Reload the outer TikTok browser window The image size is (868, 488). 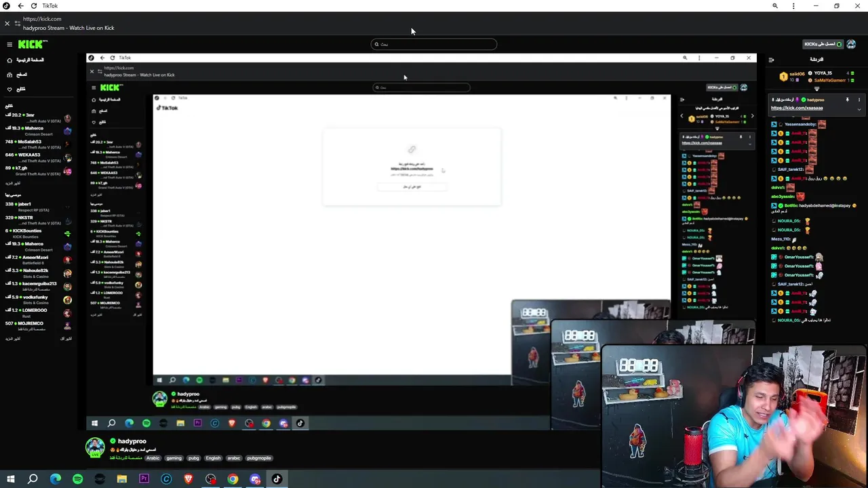click(x=34, y=5)
